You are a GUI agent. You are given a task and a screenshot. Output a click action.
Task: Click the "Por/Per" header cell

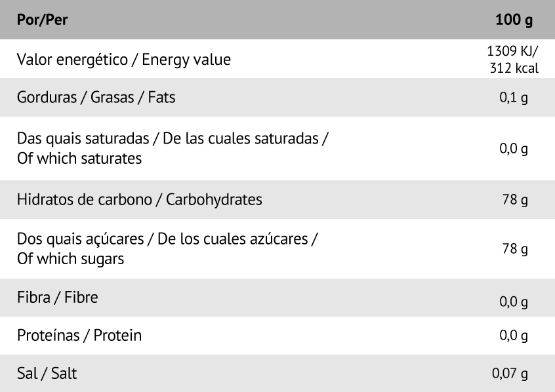43,19
